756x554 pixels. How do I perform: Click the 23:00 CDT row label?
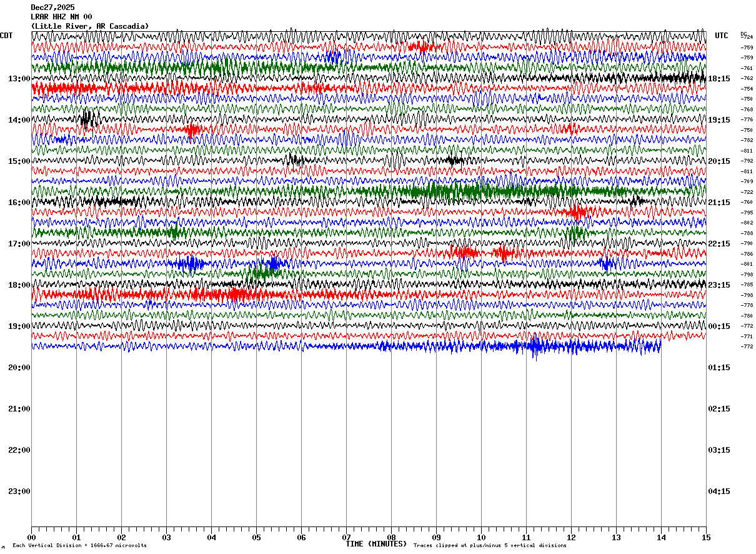pos(19,491)
